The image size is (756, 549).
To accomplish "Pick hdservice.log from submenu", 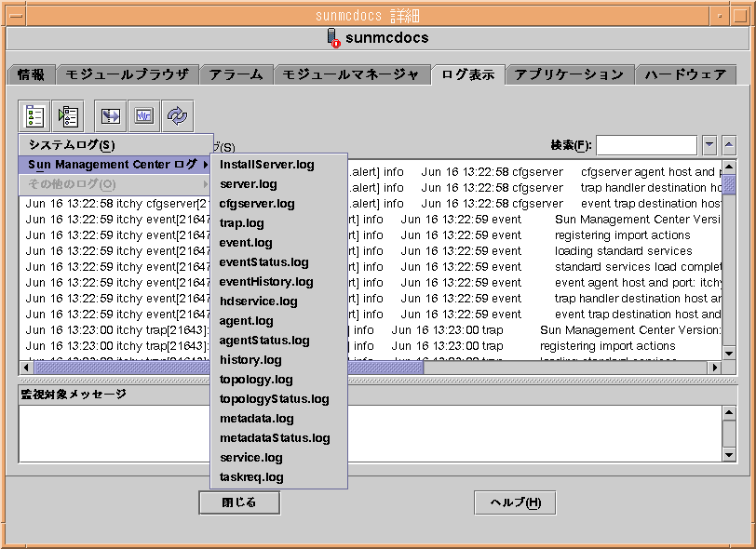I will click(x=278, y=301).
